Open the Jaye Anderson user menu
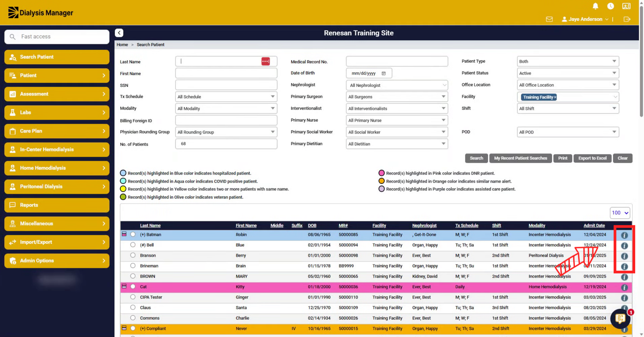The height and width of the screenshot is (337, 644). click(585, 19)
